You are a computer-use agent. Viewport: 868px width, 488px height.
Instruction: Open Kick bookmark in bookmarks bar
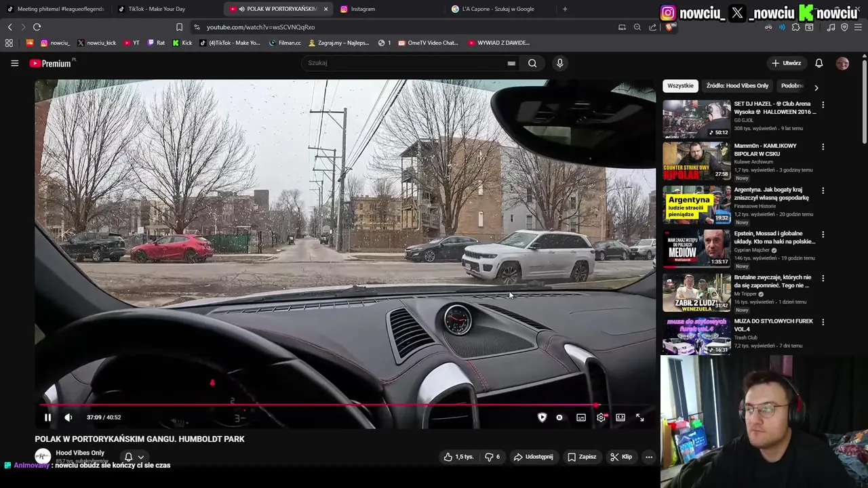182,43
